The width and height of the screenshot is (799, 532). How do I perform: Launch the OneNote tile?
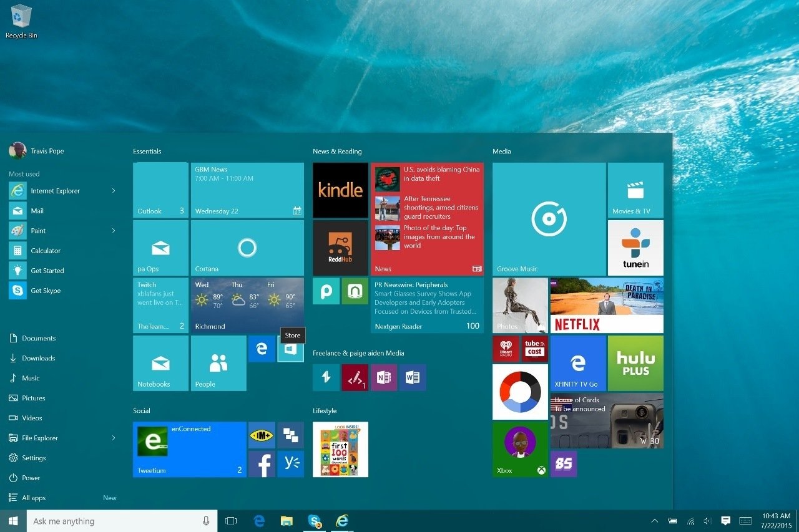383,377
